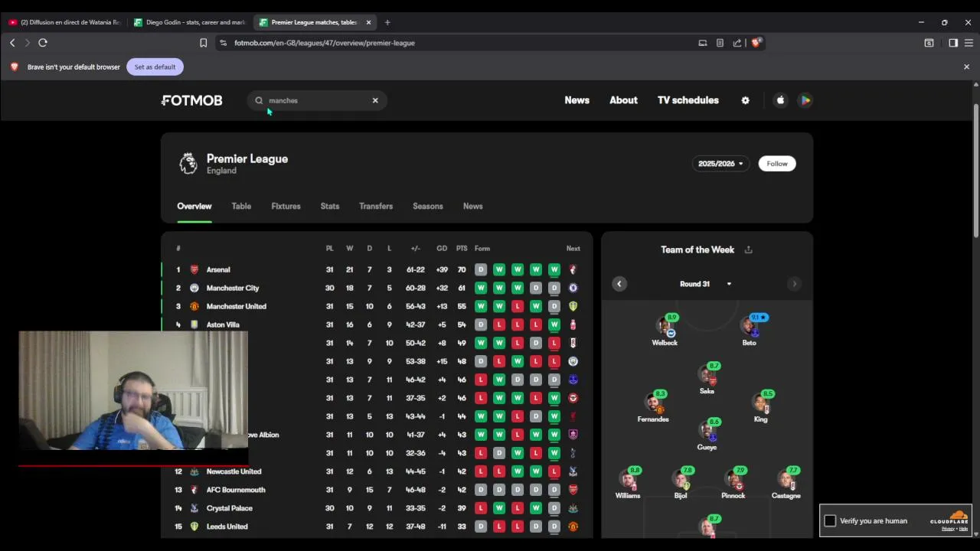Switch to the Overview tab
The width and height of the screenshot is (980, 551).
tap(194, 206)
